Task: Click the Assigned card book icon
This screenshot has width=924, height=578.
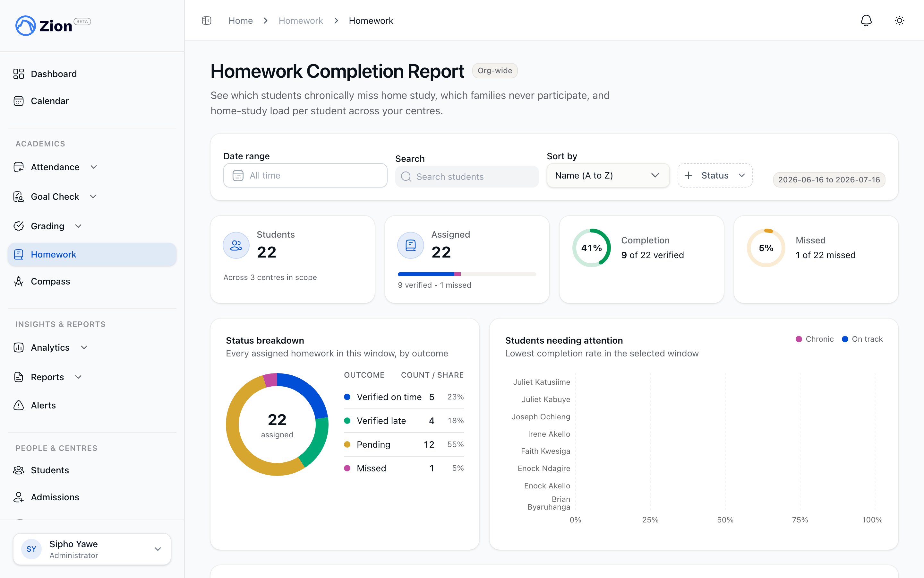Action: click(x=410, y=245)
